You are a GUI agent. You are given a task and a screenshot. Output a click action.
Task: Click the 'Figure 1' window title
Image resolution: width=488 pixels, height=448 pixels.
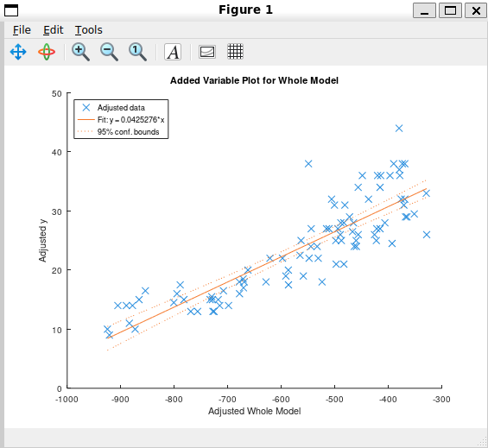coord(245,10)
